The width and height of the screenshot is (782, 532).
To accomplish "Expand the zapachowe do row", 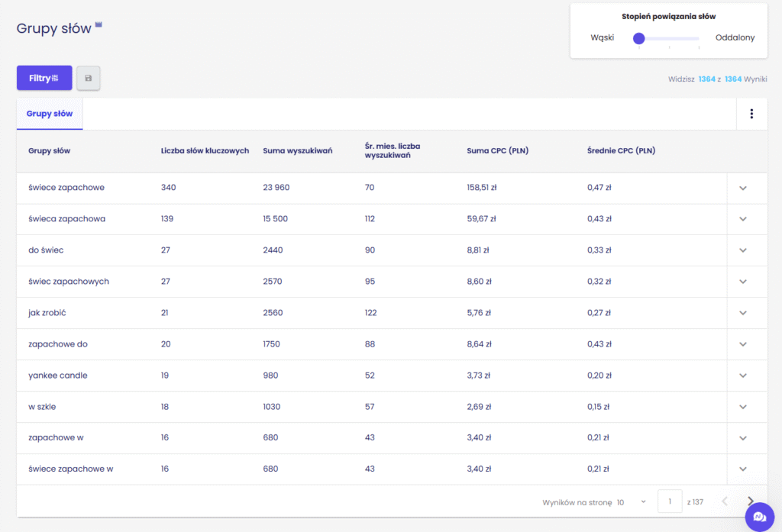I will (743, 344).
